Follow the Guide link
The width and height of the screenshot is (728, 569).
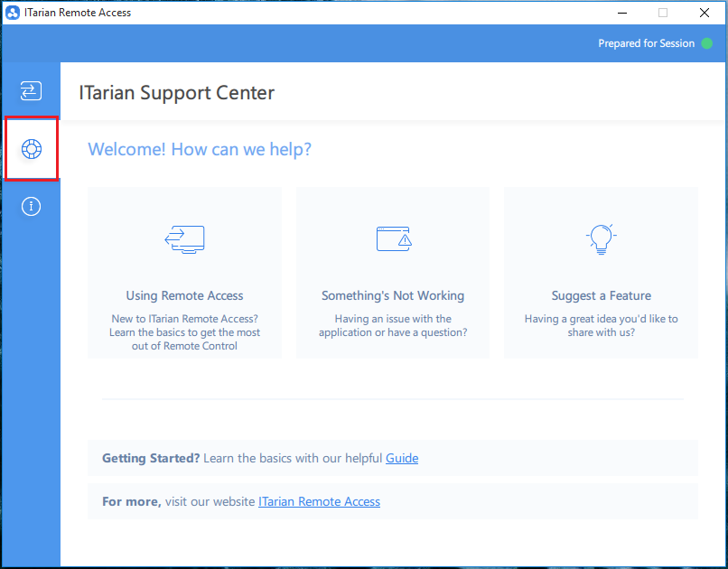(402, 458)
